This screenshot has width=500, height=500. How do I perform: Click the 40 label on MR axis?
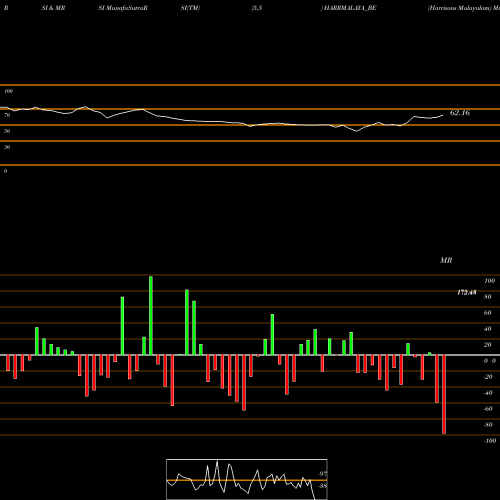488,329
